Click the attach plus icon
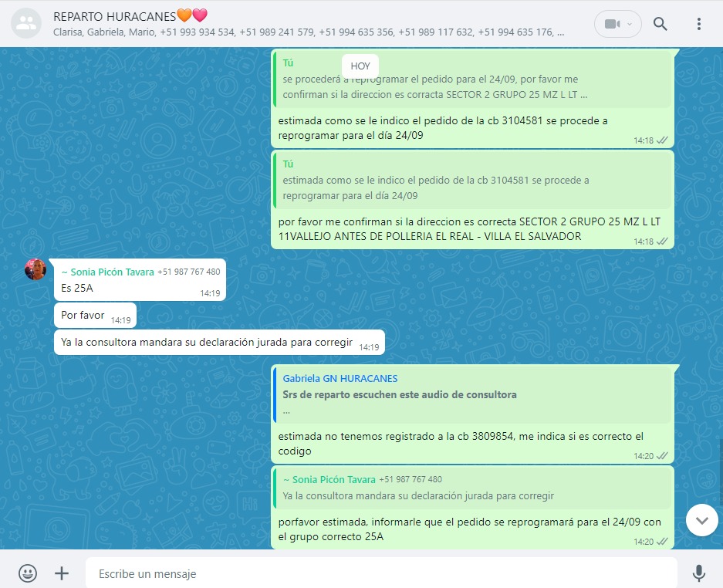The height and width of the screenshot is (588, 723). 62,573
